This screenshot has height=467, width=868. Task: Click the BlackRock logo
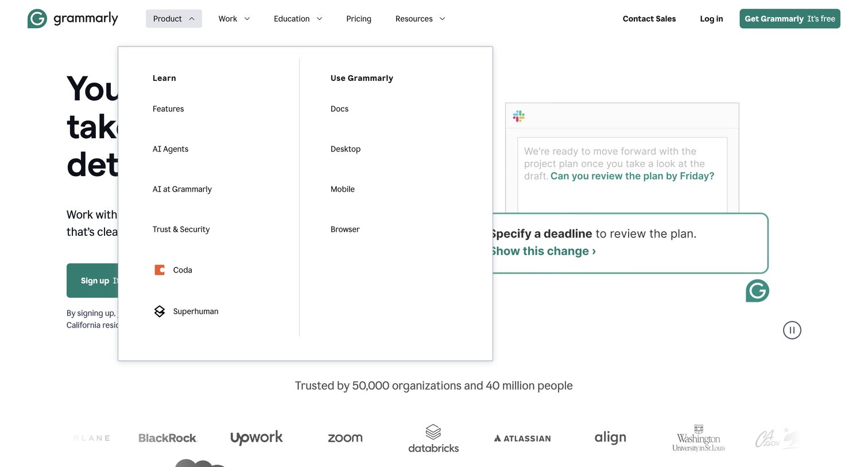[x=168, y=438]
